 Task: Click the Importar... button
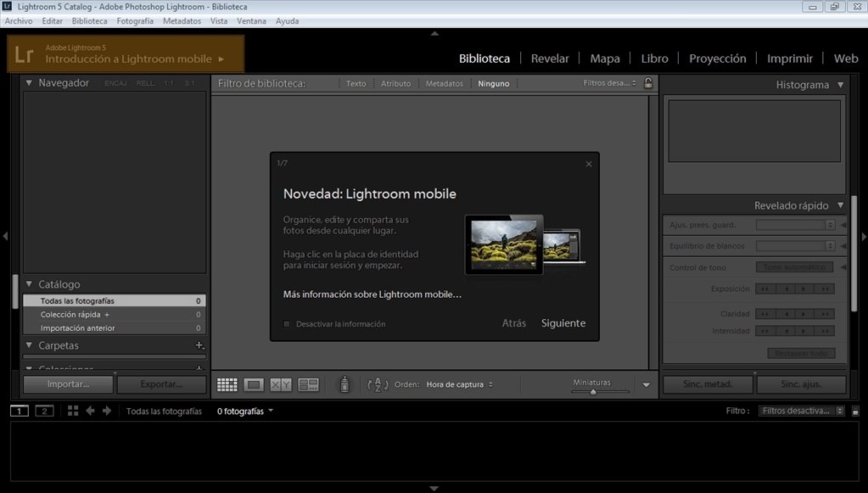coord(68,384)
